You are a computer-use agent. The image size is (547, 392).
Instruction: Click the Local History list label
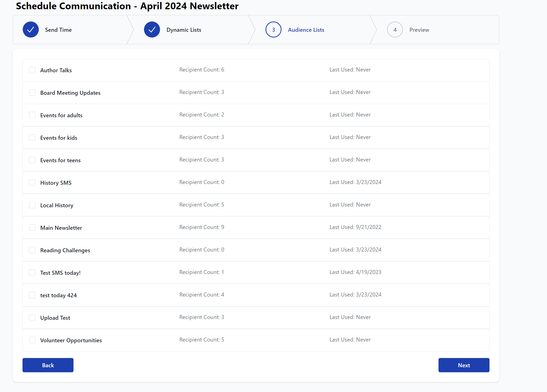coord(57,205)
